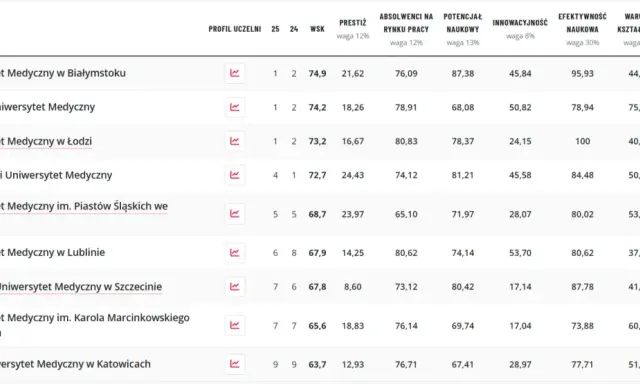Open profile chart icon for Karola Marcinkowskiego

[x=235, y=325]
